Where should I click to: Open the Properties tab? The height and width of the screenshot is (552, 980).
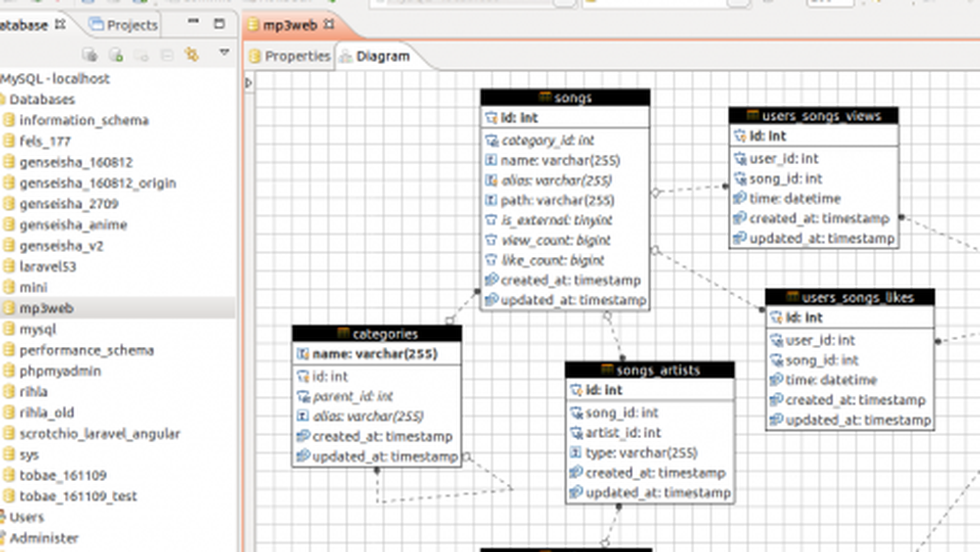289,56
